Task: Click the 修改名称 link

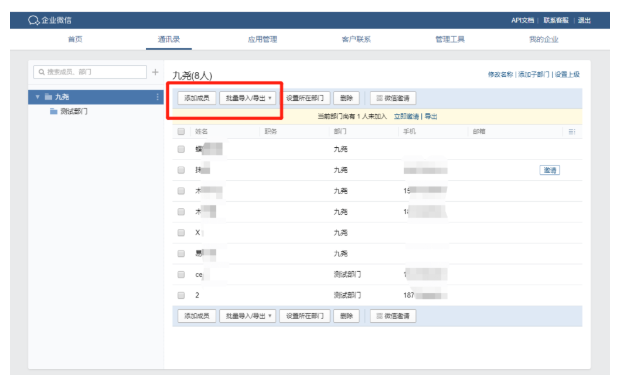Action: coord(500,74)
